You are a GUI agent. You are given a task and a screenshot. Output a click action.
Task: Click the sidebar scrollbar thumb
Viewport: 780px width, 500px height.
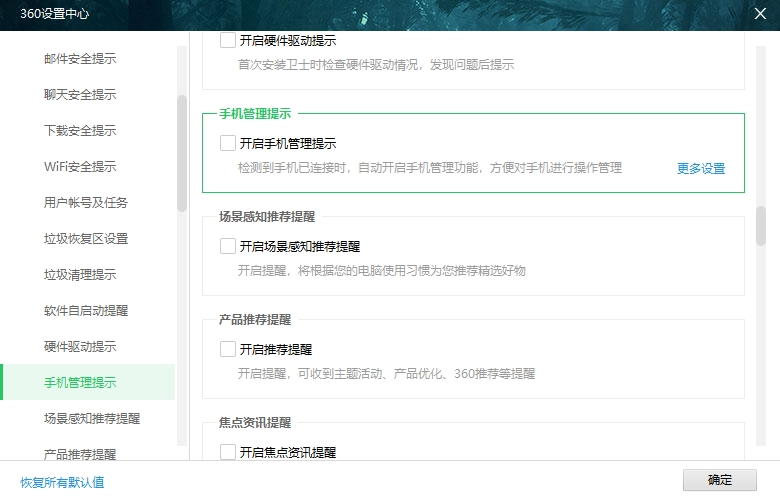click(x=182, y=153)
